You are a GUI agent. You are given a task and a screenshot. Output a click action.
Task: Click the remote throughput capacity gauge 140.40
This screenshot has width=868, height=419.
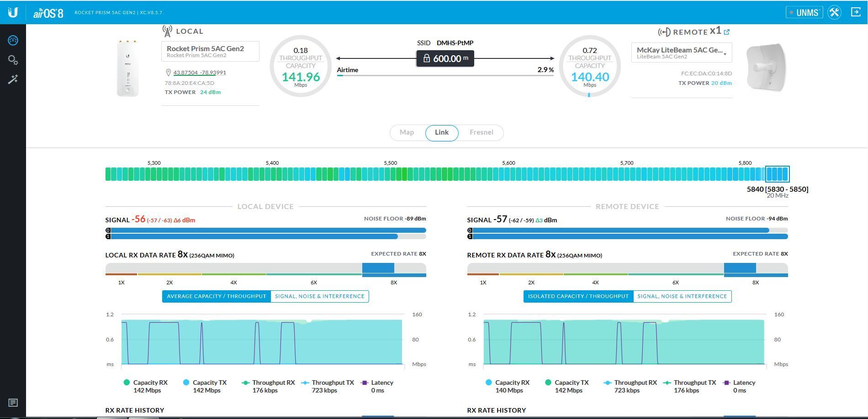tap(590, 66)
